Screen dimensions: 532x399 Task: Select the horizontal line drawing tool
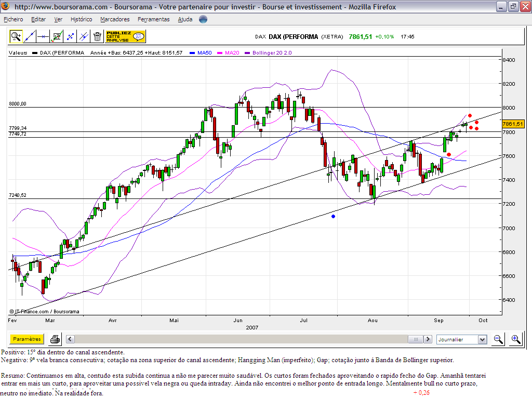click(x=43, y=36)
